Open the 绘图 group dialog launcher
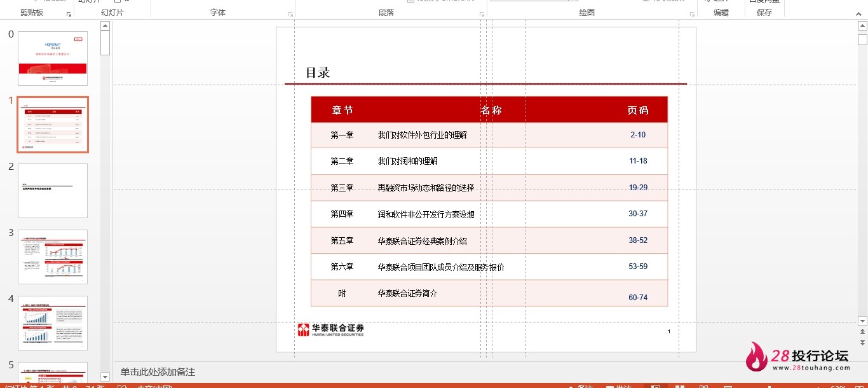 click(692, 14)
